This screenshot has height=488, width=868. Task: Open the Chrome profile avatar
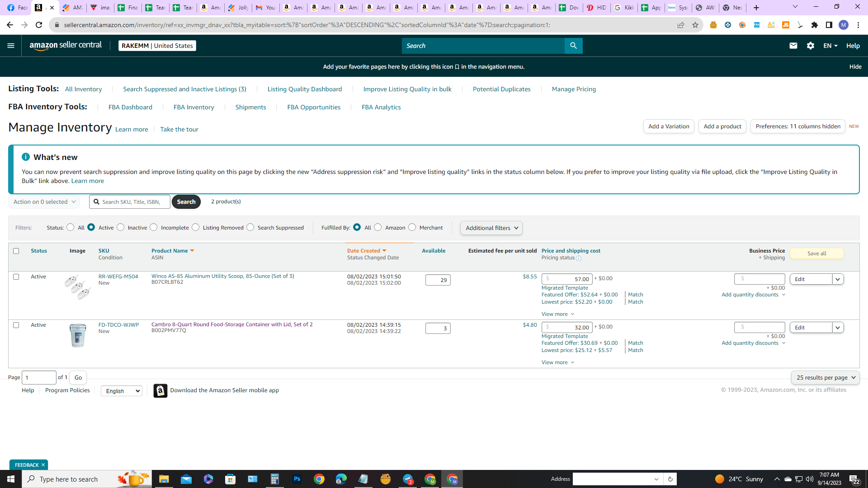[844, 25]
